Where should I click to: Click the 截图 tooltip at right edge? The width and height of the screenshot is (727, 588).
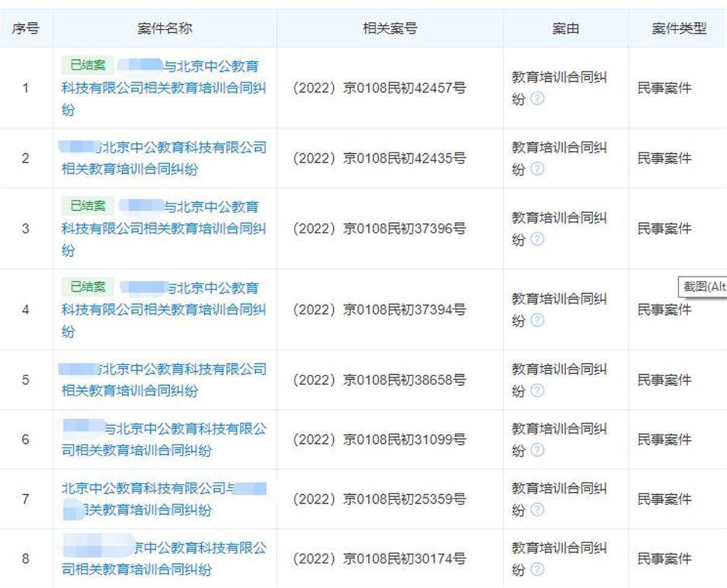pyautogui.click(x=703, y=287)
